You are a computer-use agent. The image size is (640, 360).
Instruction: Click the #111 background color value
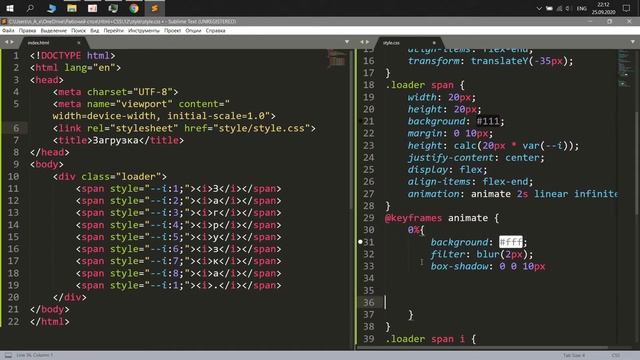coord(488,121)
